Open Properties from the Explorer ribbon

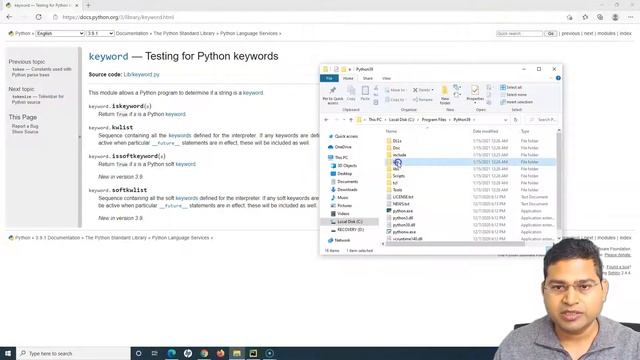pyautogui.click(x=475, y=93)
